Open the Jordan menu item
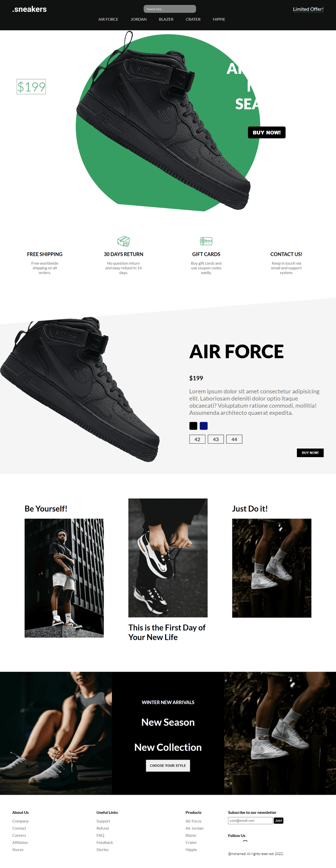The width and height of the screenshot is (336, 868). 139,19
